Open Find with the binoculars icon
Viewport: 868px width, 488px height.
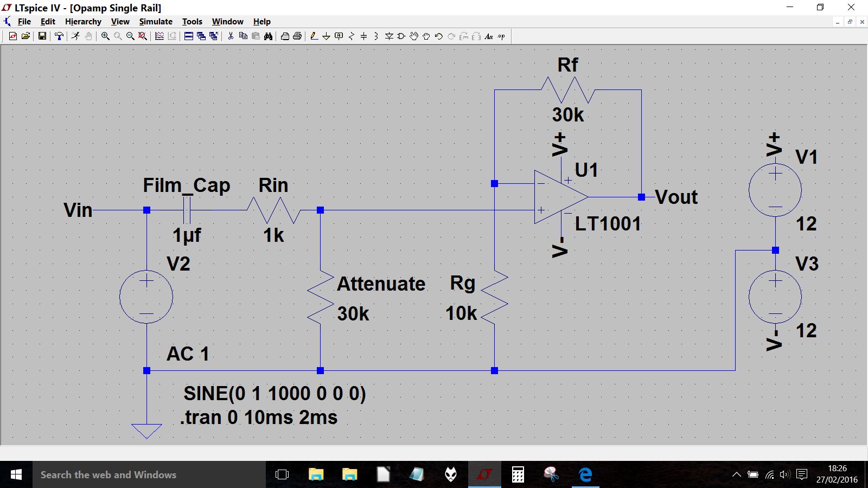(268, 36)
